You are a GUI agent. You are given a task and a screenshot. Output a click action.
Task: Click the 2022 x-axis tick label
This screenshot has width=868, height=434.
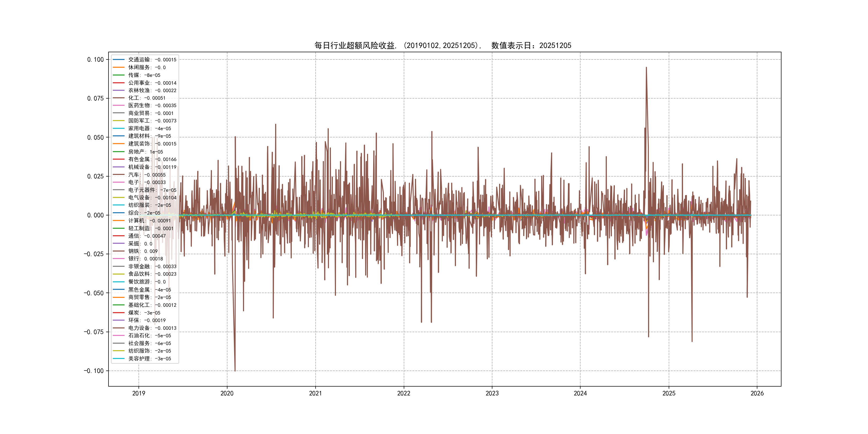click(x=404, y=393)
